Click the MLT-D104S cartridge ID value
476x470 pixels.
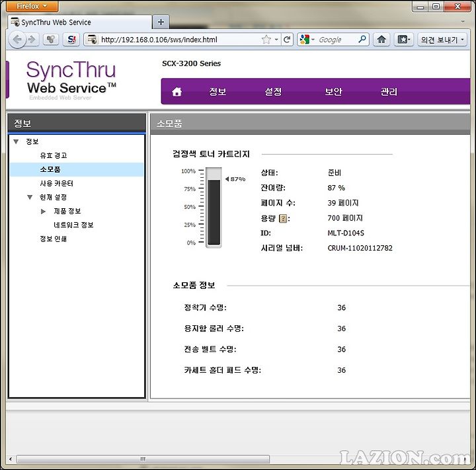tap(346, 233)
